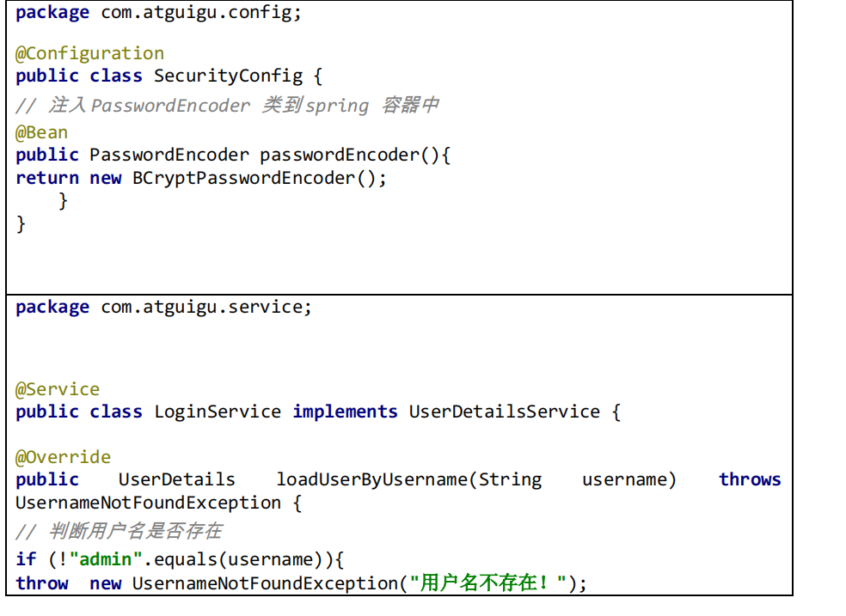Select the @Service annotation
Viewport: 846px width, 616px height.
tap(57, 388)
